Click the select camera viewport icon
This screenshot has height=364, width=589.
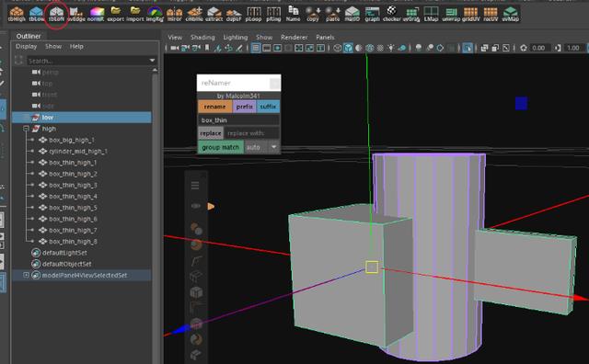point(175,48)
